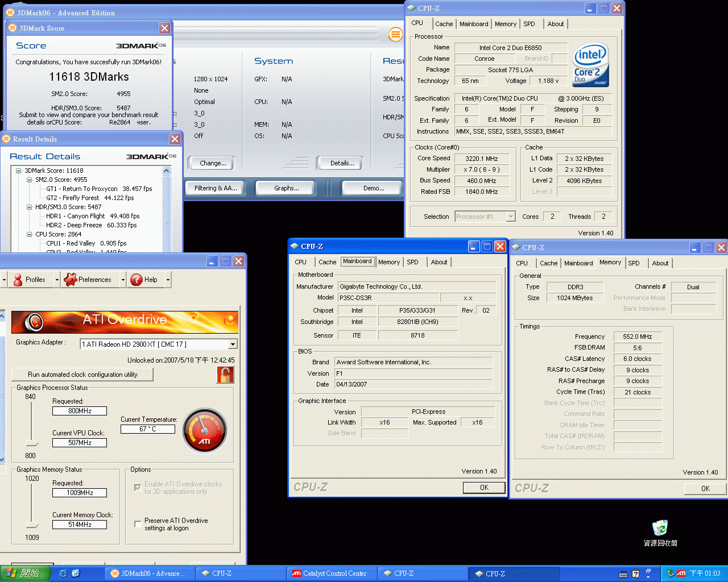
Task: Click the orange 3DMark06 logo icon in main window
Action: click(395, 35)
